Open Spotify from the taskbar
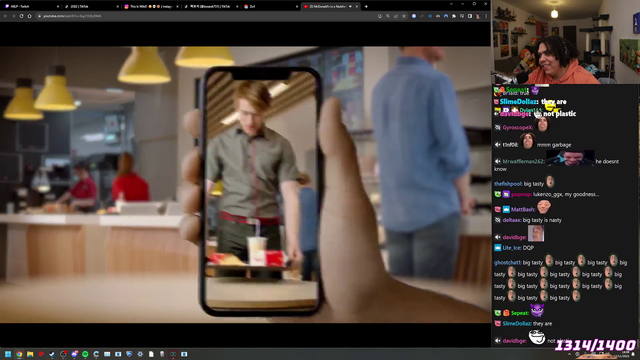Screen dimensions: 640x360 [x=85, y=354]
